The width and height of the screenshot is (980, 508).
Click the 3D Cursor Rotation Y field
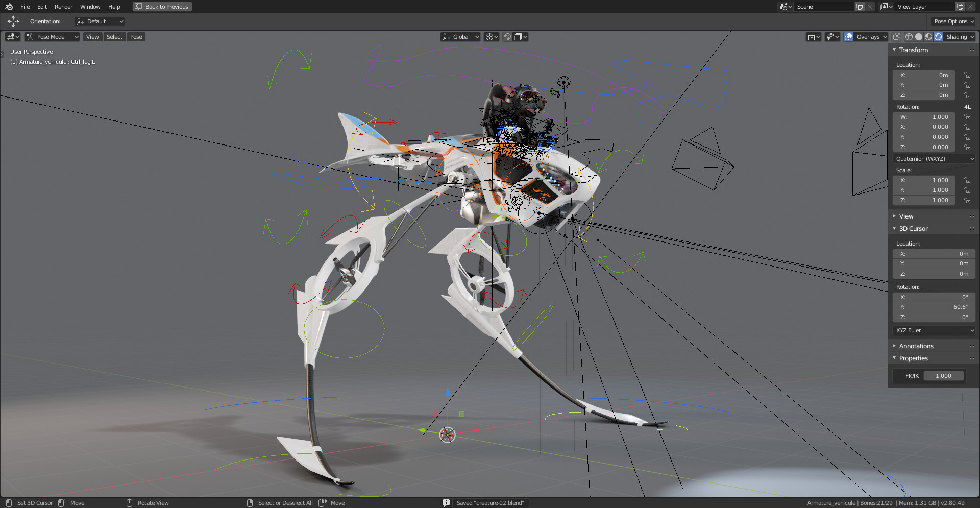[x=934, y=307]
